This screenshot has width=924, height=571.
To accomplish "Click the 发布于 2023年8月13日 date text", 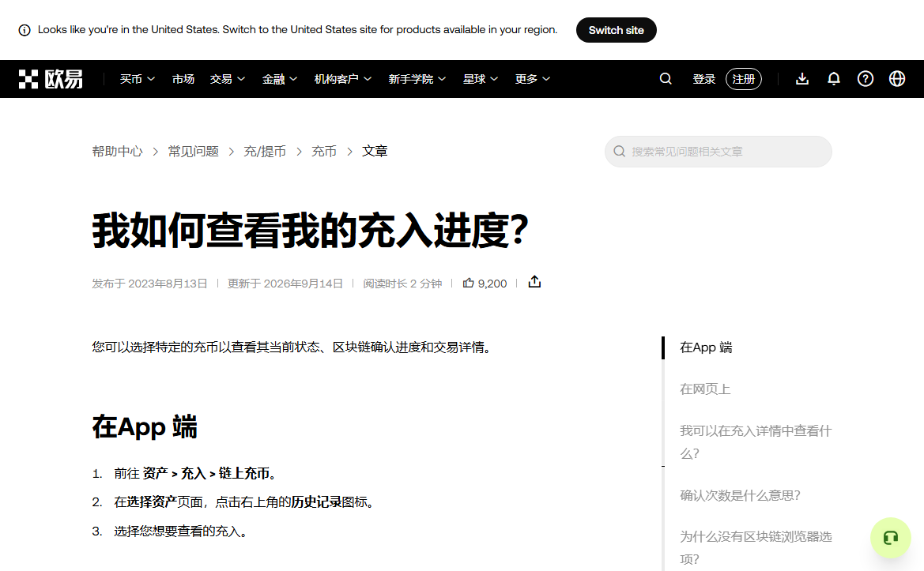I will [x=149, y=284].
